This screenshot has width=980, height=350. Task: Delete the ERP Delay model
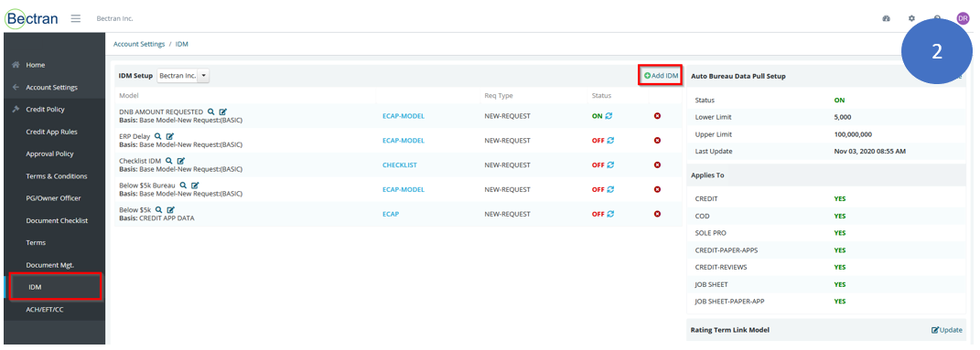point(657,141)
